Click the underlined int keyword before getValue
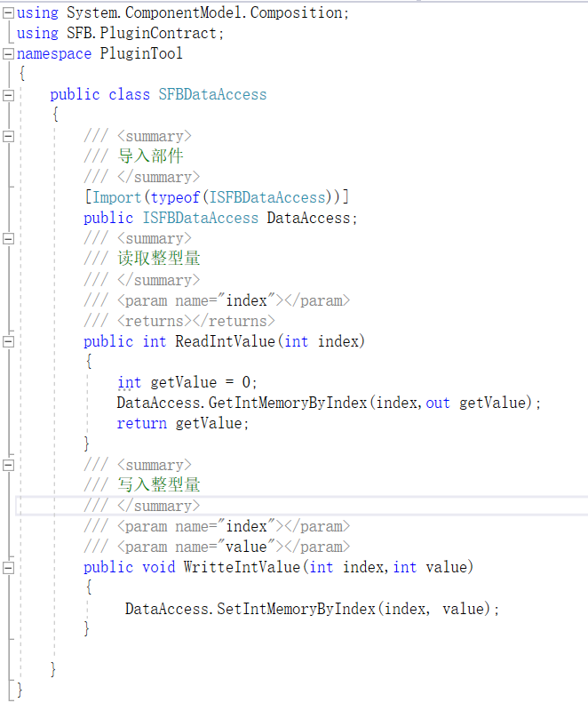This screenshot has width=588, height=711. [129, 382]
